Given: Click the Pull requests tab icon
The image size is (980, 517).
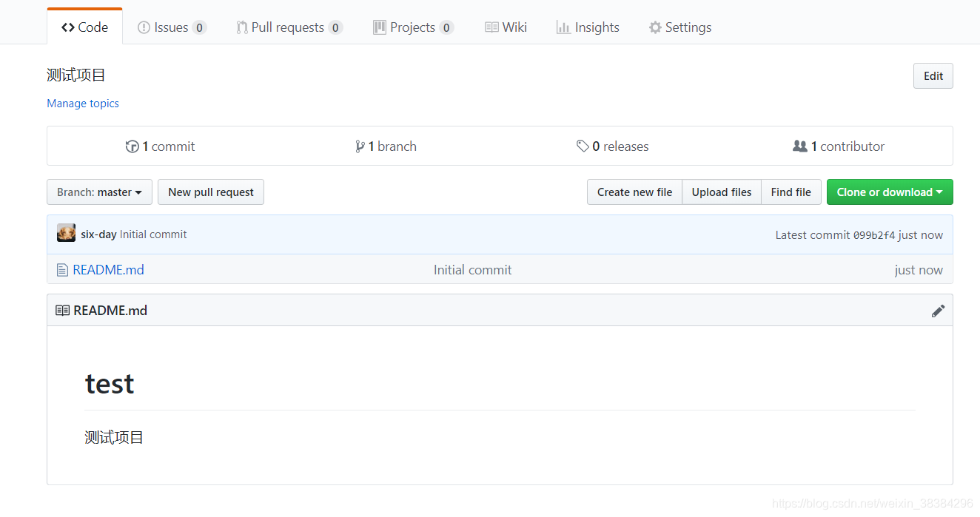Looking at the screenshot, I should (x=242, y=27).
